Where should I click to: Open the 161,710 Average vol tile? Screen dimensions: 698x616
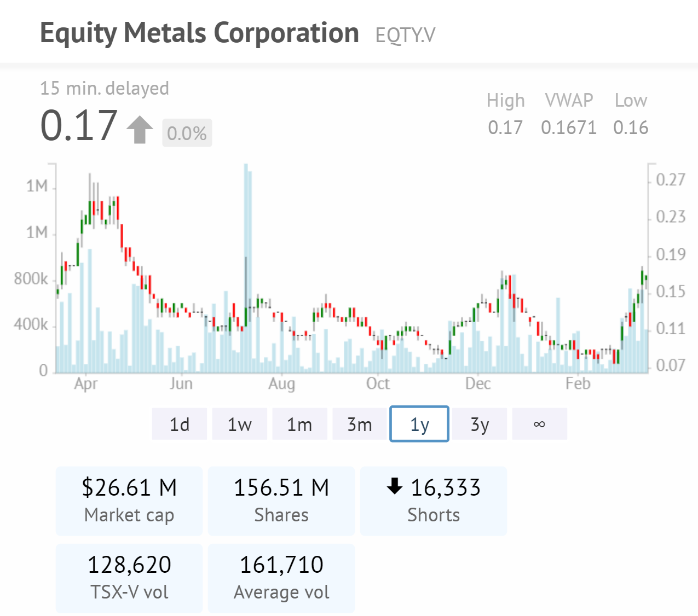[x=281, y=578]
